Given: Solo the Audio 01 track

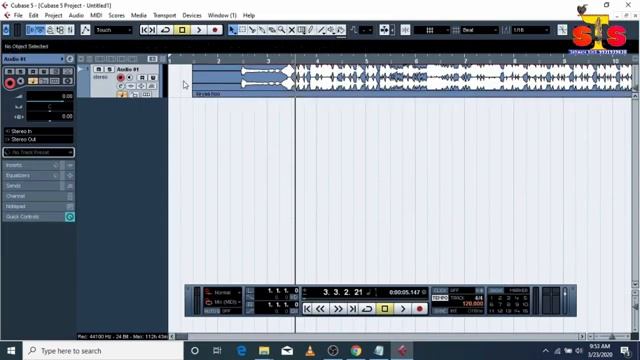Looking at the screenshot, I should coord(109,69).
